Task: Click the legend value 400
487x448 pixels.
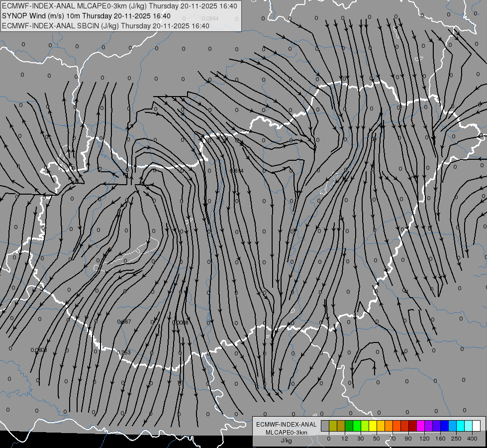Action: click(x=472, y=439)
